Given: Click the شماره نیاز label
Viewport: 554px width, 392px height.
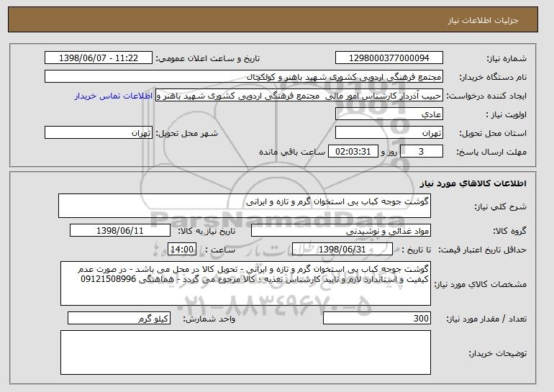Looking at the screenshot, I should [x=507, y=58].
